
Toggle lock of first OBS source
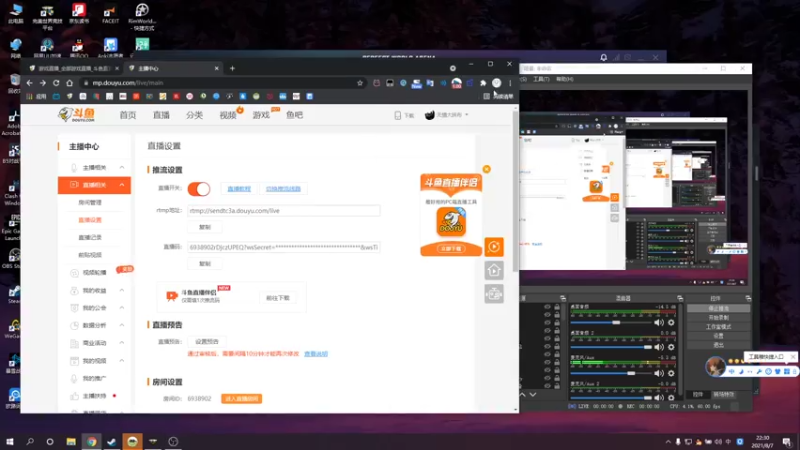pos(557,307)
